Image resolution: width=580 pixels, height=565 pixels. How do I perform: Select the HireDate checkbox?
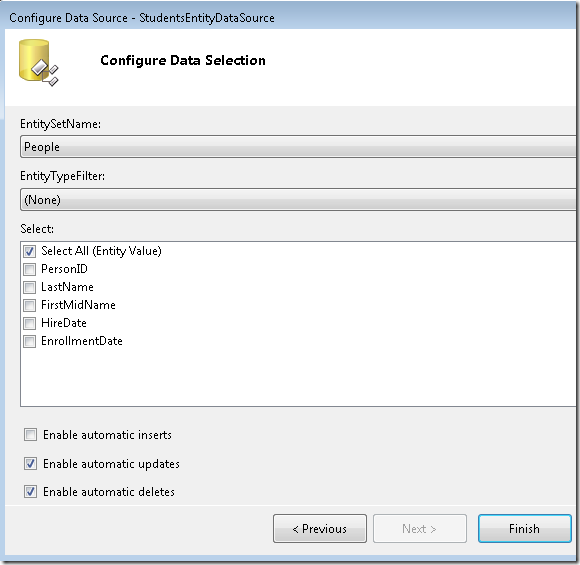30,323
